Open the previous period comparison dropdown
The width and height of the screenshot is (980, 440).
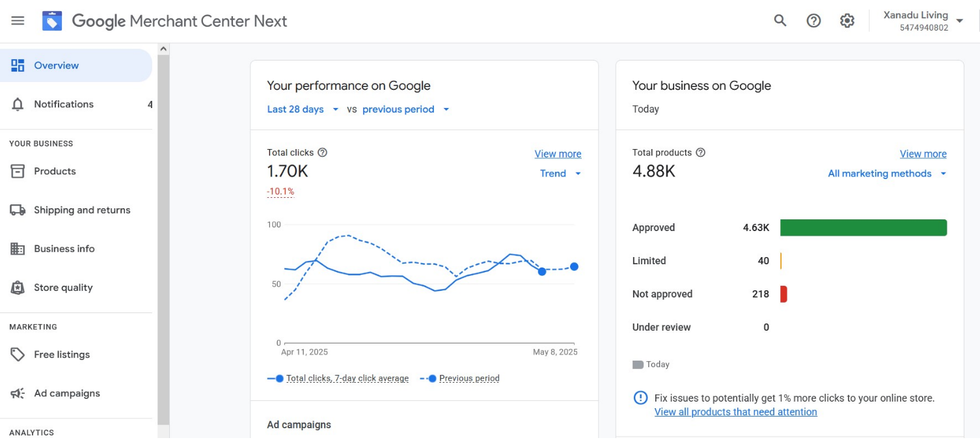click(x=405, y=109)
